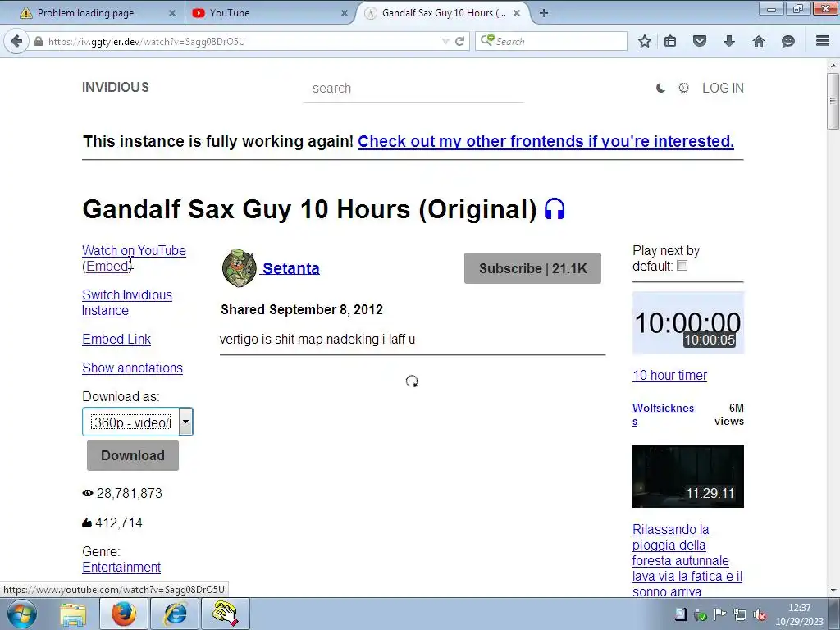View site security via padlock icon
Screen dimensions: 840x630
(39, 41)
